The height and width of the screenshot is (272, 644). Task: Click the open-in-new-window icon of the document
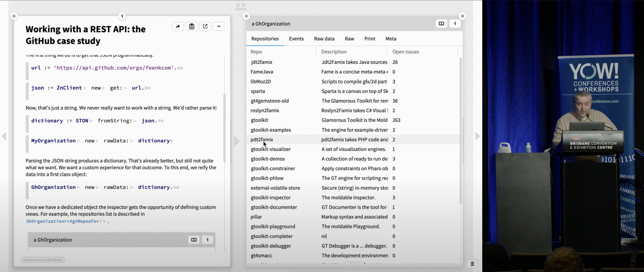click(205, 26)
